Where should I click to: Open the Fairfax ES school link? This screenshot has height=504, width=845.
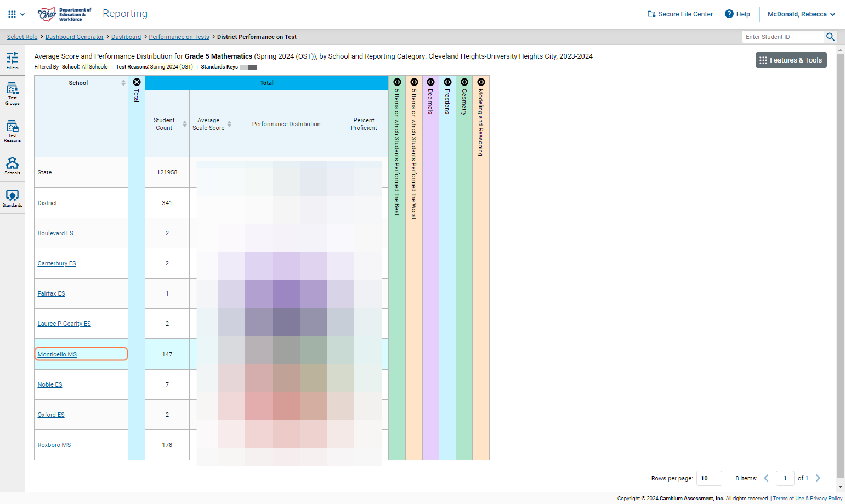click(51, 293)
